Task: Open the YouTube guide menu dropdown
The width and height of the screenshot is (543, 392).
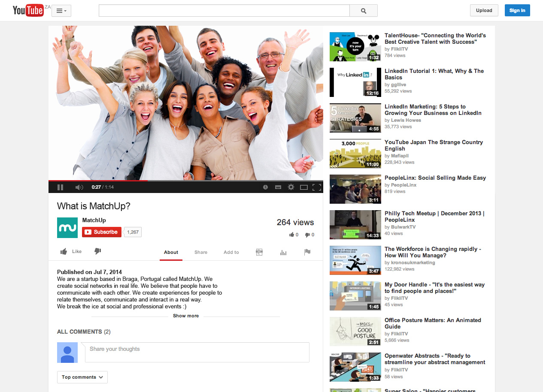Action: [61, 11]
